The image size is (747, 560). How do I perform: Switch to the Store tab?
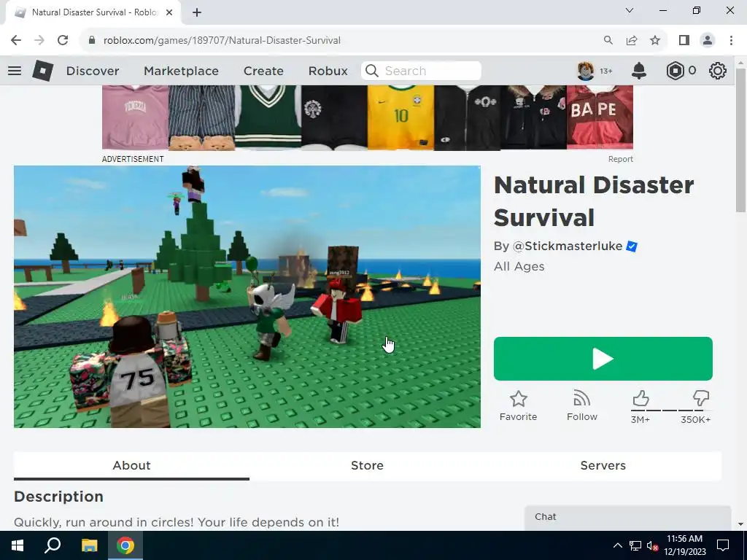[368, 466]
